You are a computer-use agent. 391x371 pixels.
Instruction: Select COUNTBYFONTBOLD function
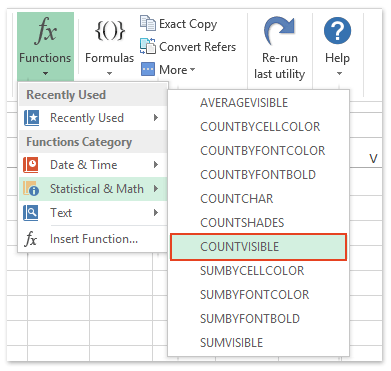(258, 175)
